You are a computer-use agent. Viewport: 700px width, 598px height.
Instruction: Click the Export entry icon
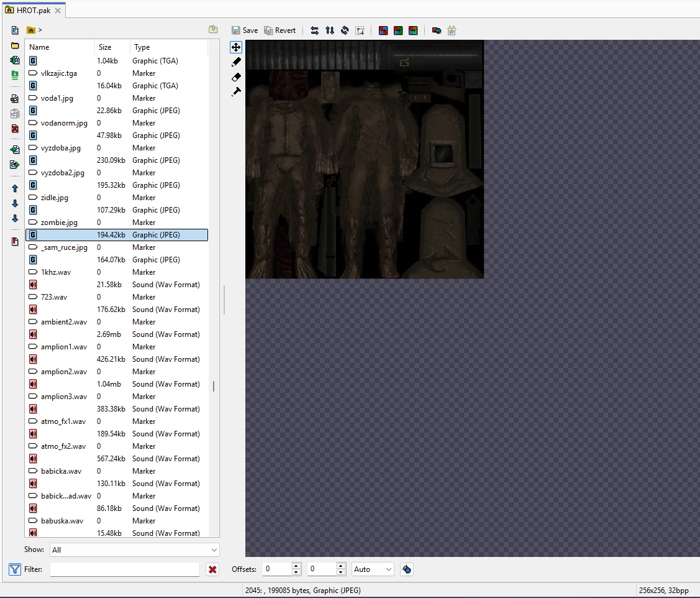tap(15, 165)
